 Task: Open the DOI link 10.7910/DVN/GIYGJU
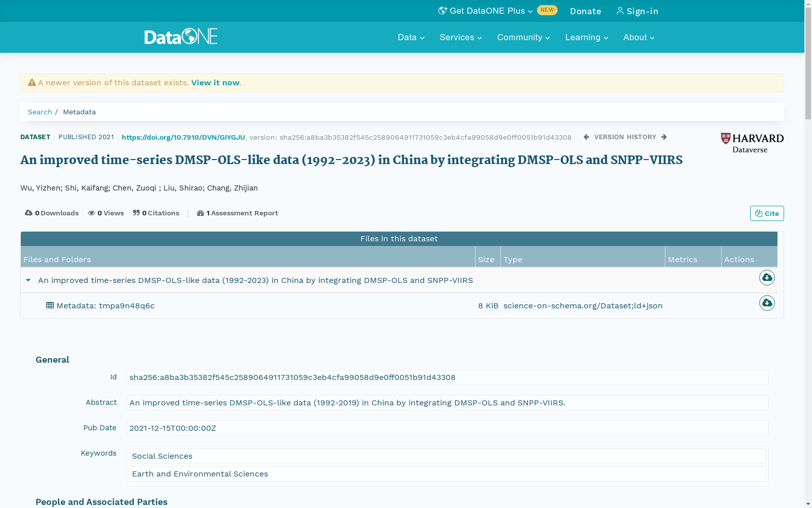pyautogui.click(x=183, y=137)
